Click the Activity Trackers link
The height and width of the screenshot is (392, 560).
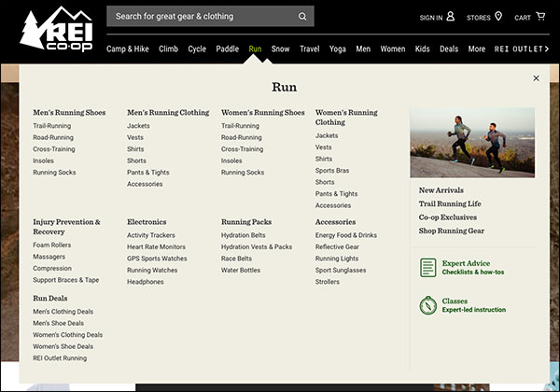pos(150,235)
